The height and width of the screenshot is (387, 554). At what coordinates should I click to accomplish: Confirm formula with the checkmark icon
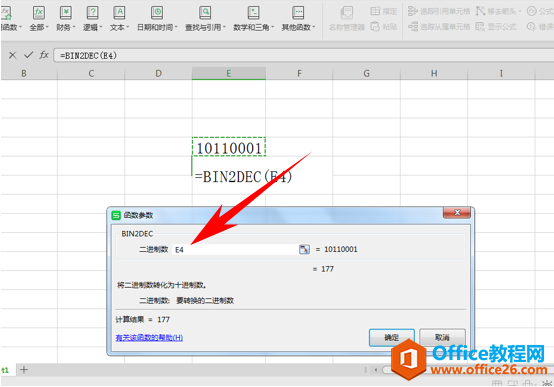28,55
